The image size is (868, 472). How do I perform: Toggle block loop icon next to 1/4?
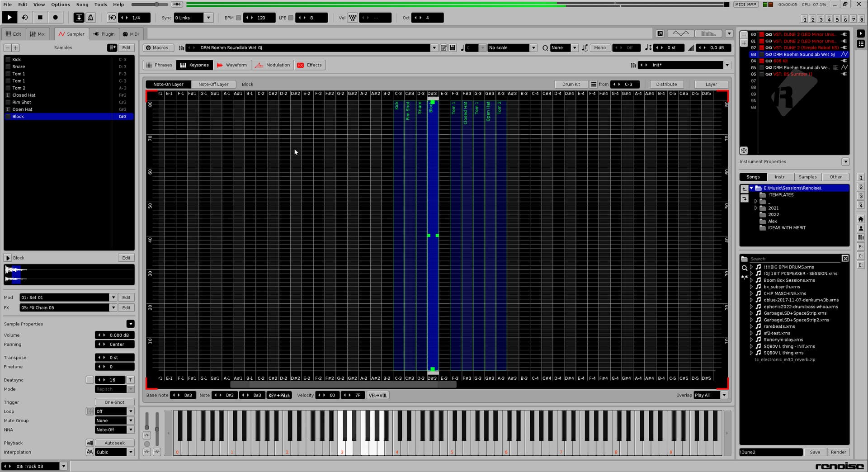point(112,18)
